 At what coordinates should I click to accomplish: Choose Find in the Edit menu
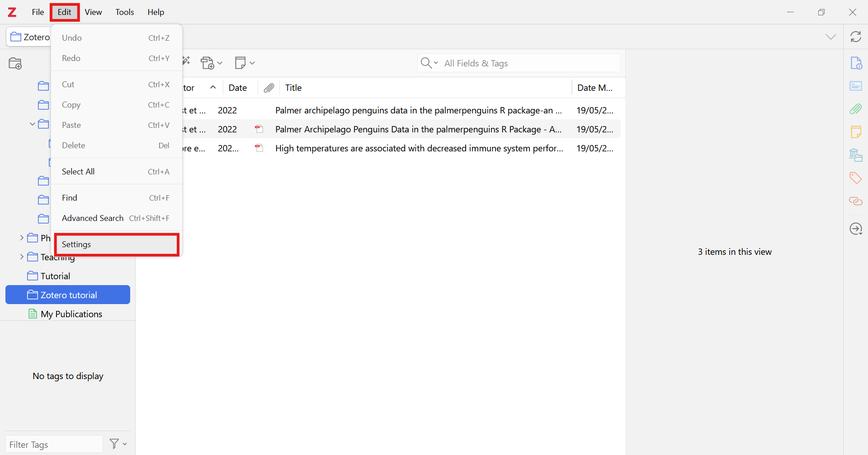(117, 198)
